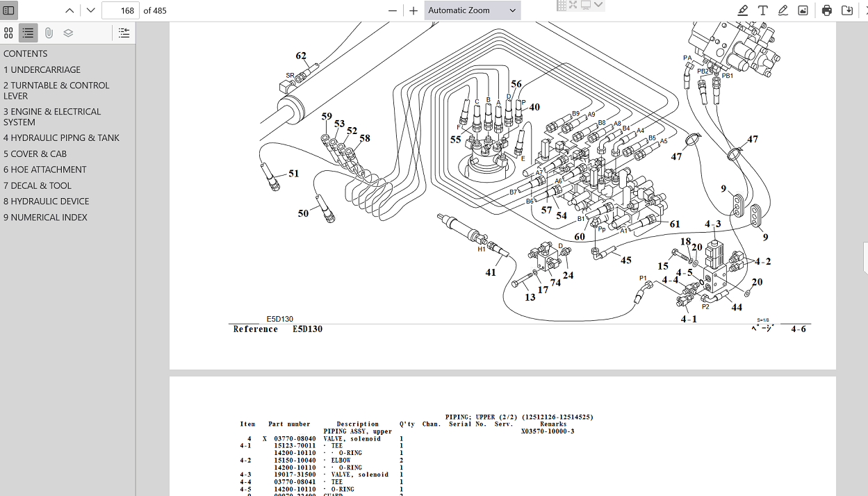
Task: Open "9 NUMERICAL INDEX" outline entry
Action: tap(45, 217)
